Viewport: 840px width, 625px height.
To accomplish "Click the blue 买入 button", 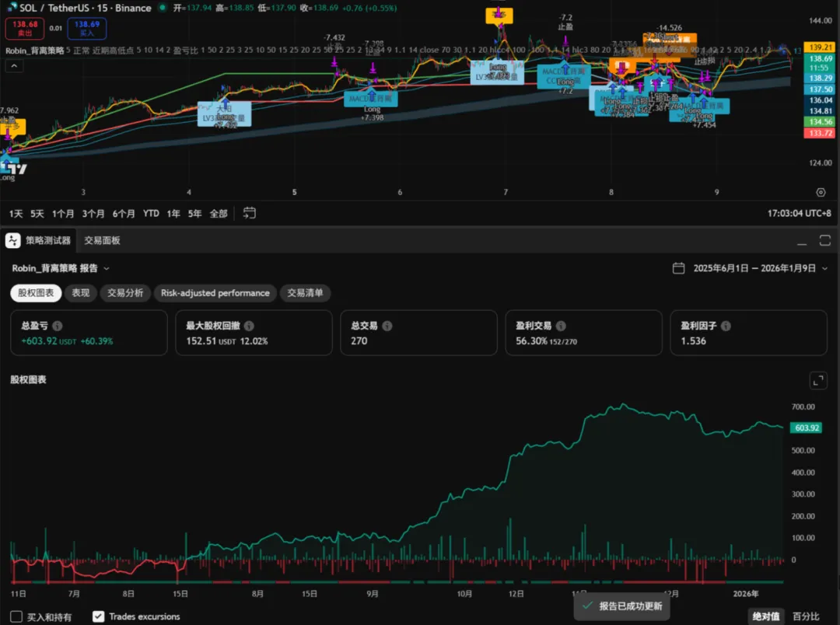I will pos(87,29).
